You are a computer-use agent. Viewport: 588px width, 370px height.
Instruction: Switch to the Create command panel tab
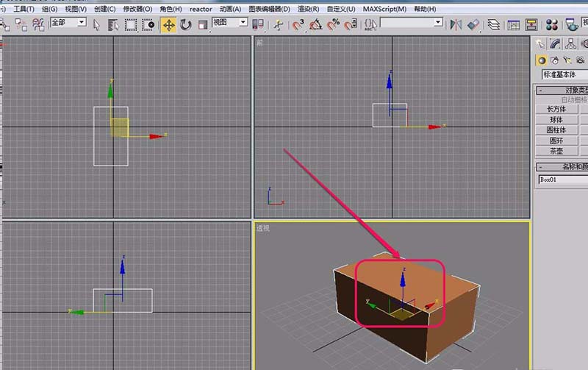[x=540, y=44]
